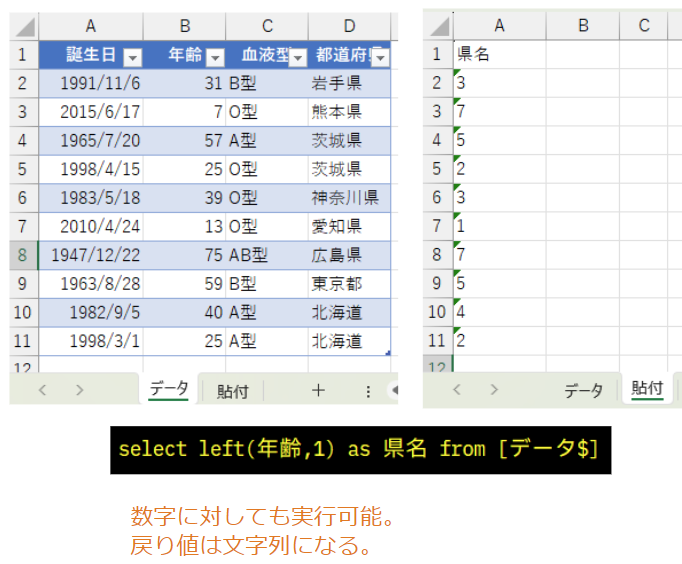Click prefecture cell 愛知県
The width and height of the screenshot is (682, 564).
click(349, 227)
